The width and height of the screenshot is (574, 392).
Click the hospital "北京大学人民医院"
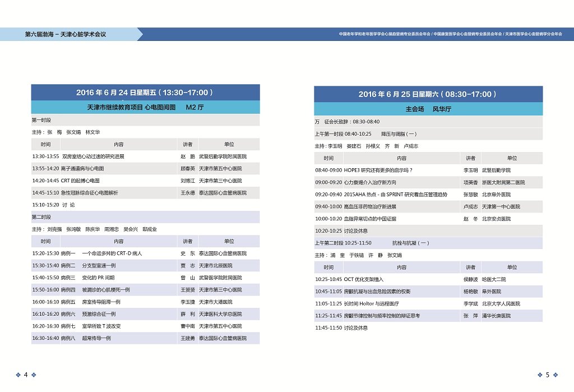pos(501,303)
